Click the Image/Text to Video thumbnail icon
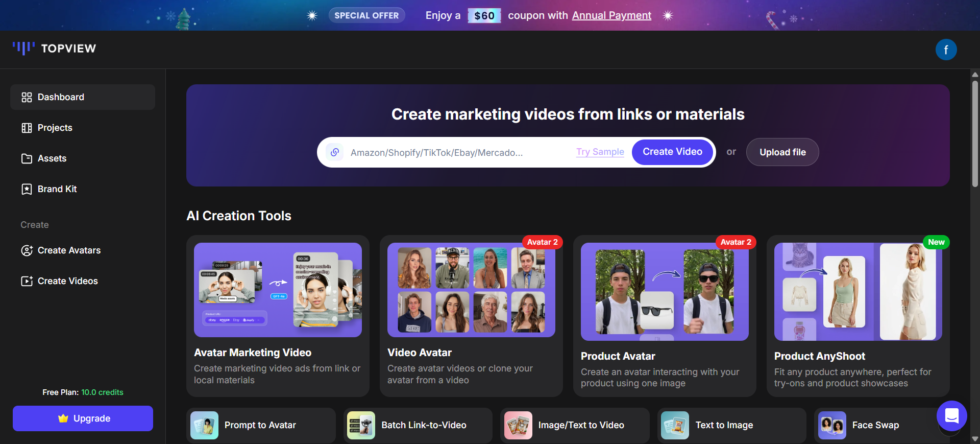Viewport: 980px width, 444px height. click(x=518, y=425)
